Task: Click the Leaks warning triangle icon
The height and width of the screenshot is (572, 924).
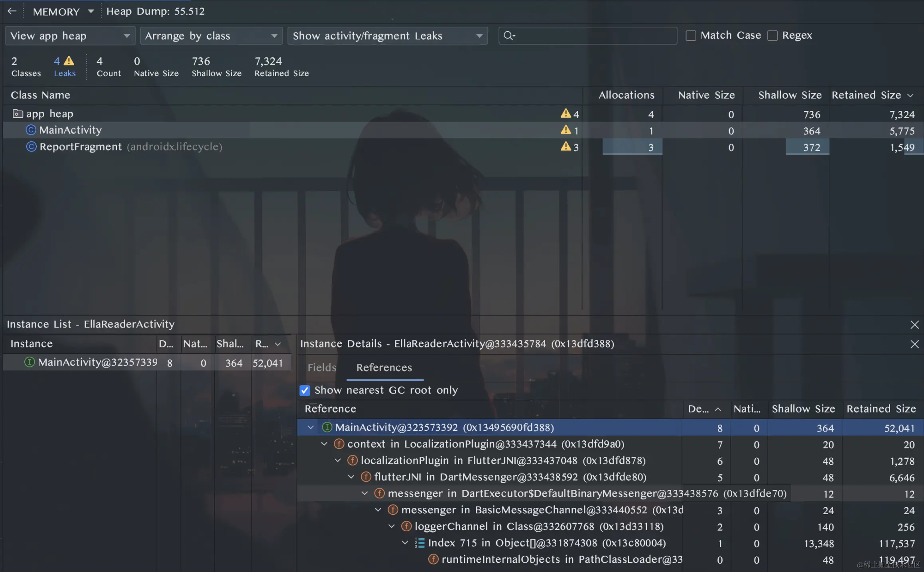Action: click(x=69, y=61)
